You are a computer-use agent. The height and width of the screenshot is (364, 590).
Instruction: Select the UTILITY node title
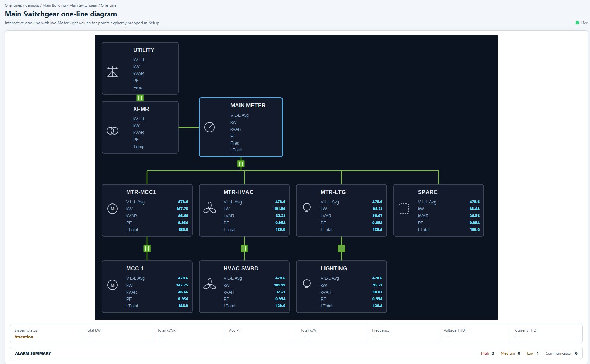pyautogui.click(x=144, y=50)
